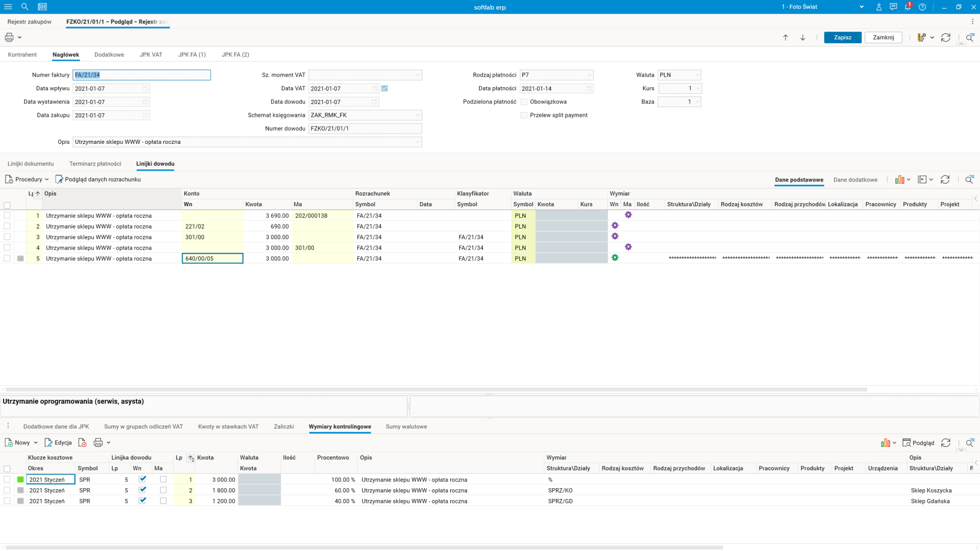Image resolution: width=980 pixels, height=551 pixels.
Task: Open Podgląd danych rozrachunku
Action: pyautogui.click(x=98, y=180)
